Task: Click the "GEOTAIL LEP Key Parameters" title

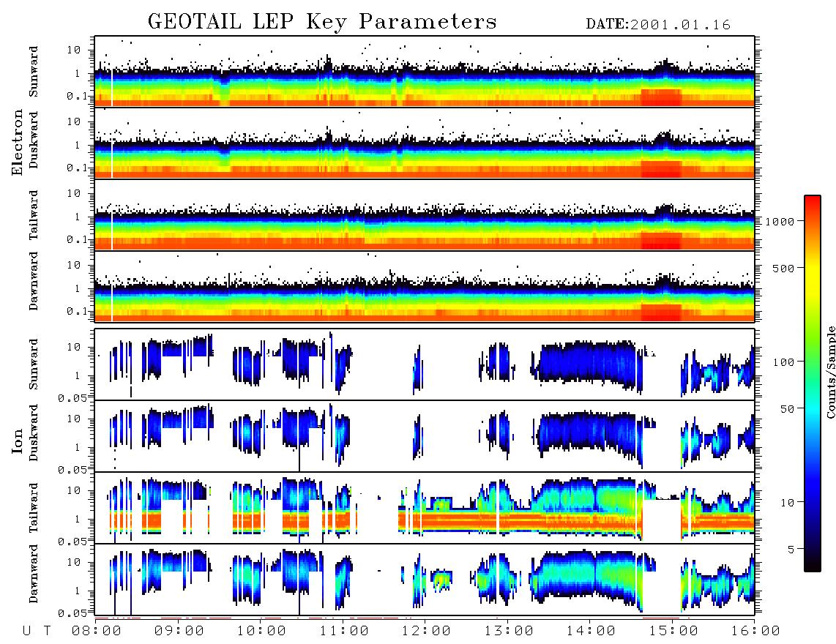Action: pos(322,21)
